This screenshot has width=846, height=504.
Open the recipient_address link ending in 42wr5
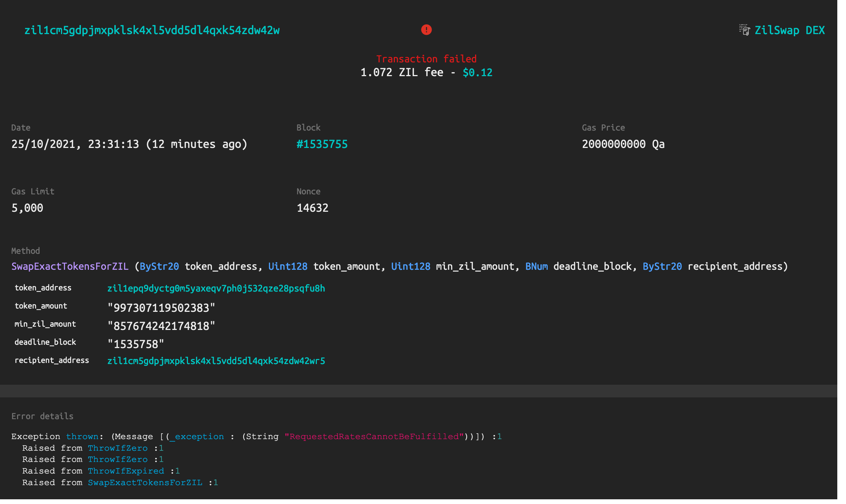[216, 361]
